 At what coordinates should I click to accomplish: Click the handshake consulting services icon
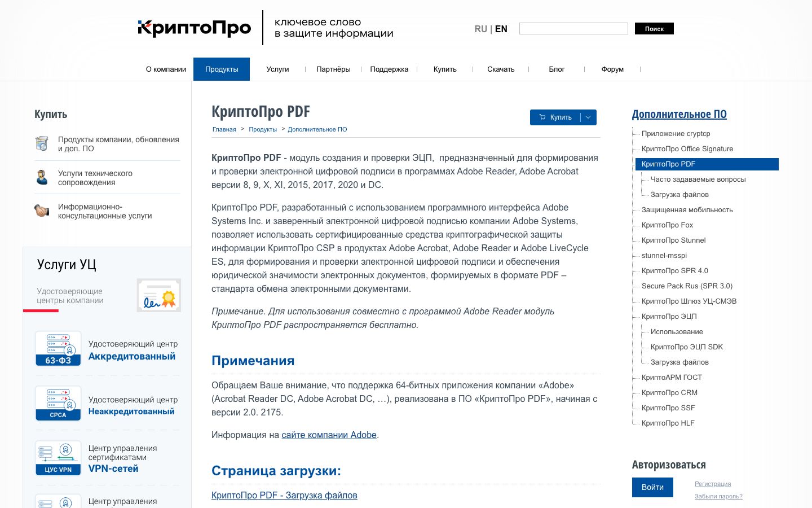point(42,211)
